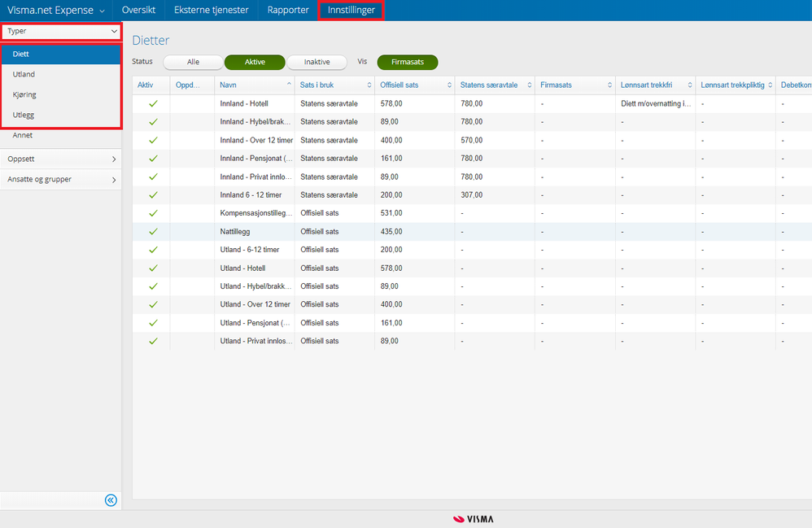Screen dimensions: 812x528
Task: Click the active checkmark for Utland - 6-12 timer
Action: (153, 250)
